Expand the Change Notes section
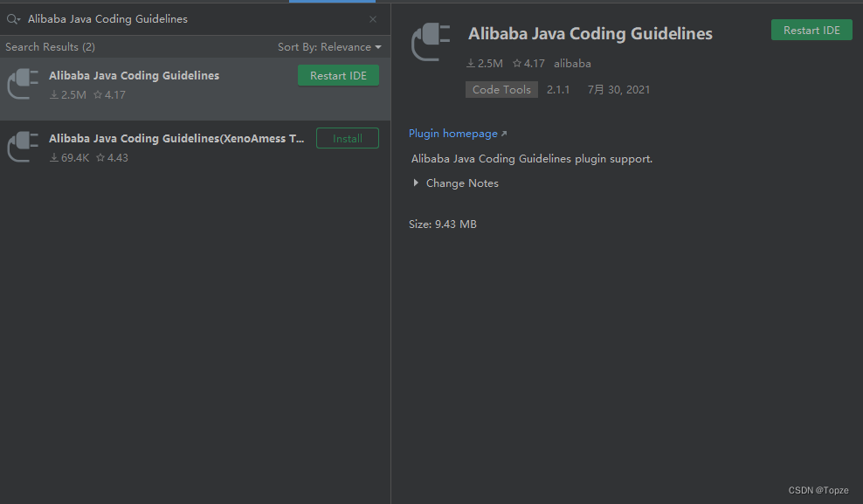 coord(456,183)
